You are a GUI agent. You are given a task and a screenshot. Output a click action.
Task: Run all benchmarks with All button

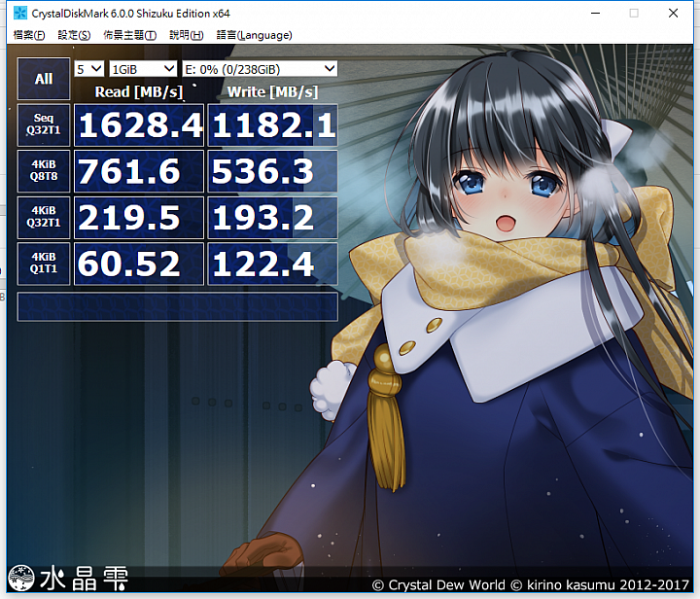pos(44,79)
